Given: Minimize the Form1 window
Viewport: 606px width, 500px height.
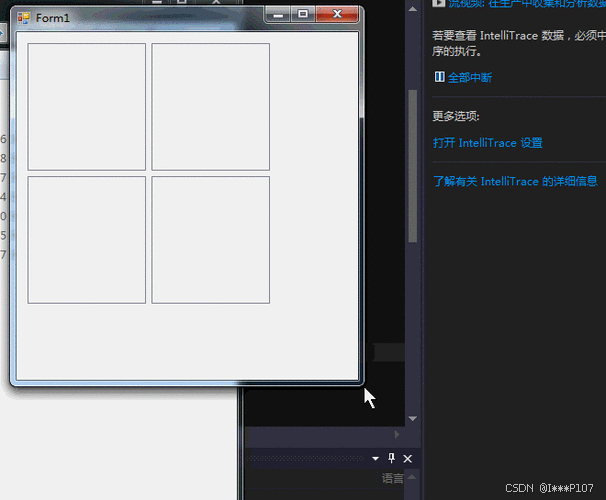Looking at the screenshot, I should pyautogui.click(x=278, y=15).
